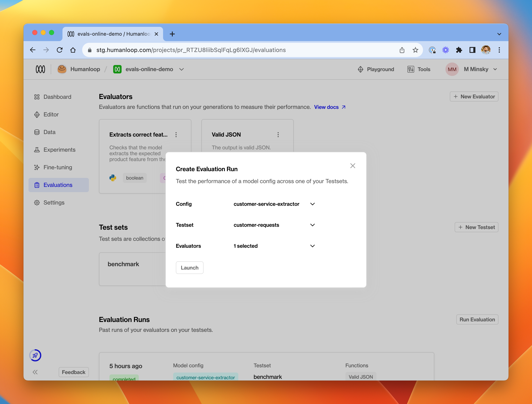Go to Dashboard in sidebar

[x=57, y=97]
